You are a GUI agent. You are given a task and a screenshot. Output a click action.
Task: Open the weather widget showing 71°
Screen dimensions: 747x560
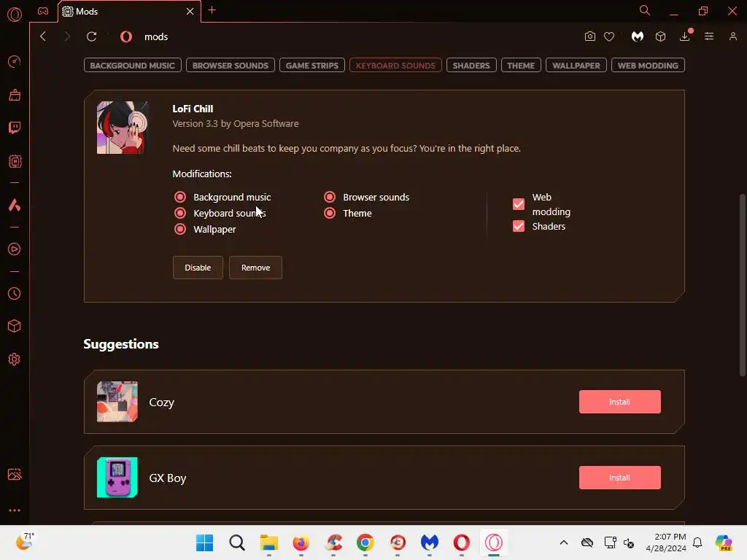tap(26, 542)
